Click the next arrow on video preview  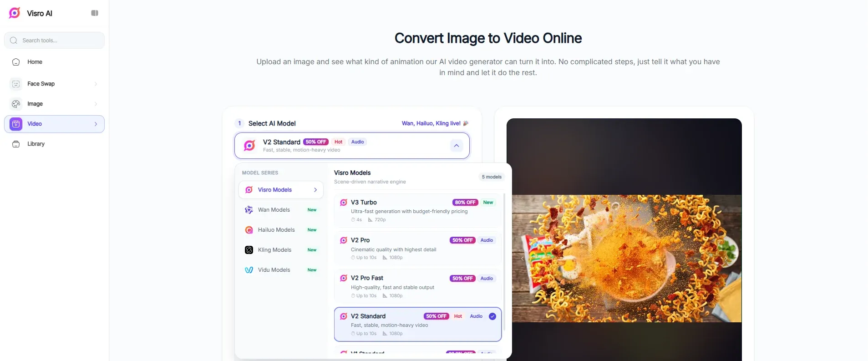pos(726,259)
